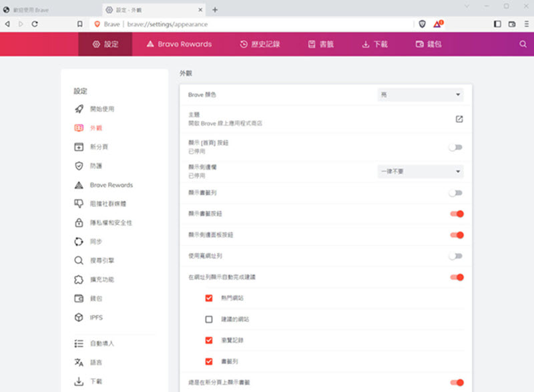
Task: Switch to the 歡迎使用 Brave browser tab
Action: (51, 10)
